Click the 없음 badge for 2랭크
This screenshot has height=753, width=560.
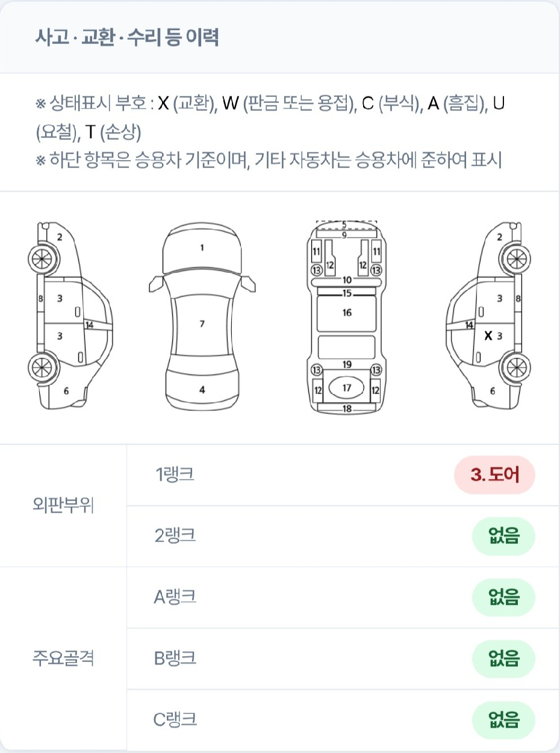click(x=503, y=536)
